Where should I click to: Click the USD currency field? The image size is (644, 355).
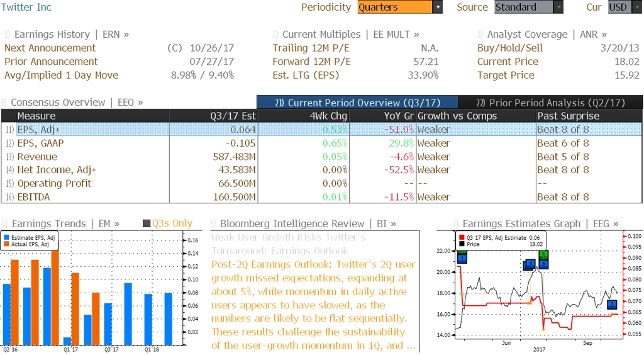(620, 7)
